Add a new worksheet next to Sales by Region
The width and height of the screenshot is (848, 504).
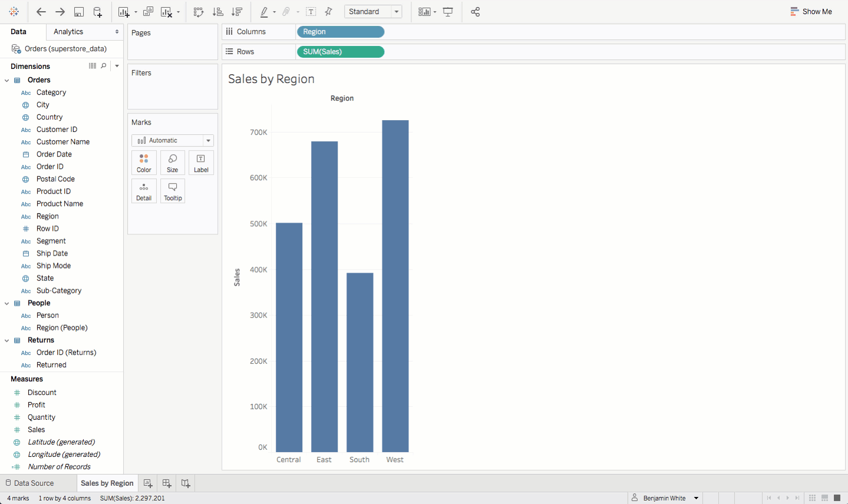(148, 483)
